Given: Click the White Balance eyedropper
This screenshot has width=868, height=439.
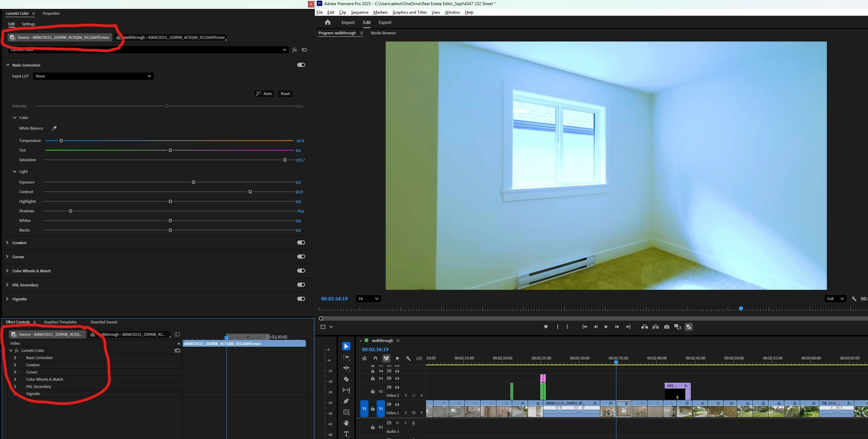Looking at the screenshot, I should pyautogui.click(x=54, y=128).
